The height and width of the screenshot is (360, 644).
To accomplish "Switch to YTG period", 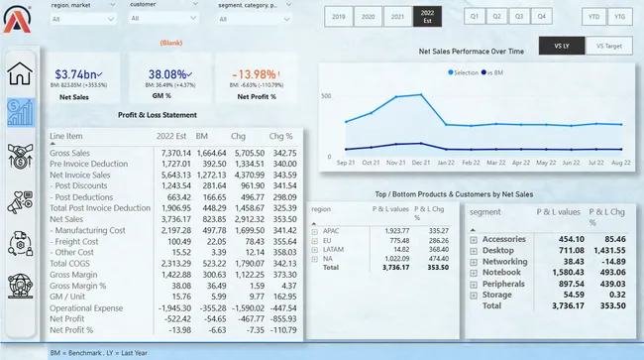I will point(620,17).
